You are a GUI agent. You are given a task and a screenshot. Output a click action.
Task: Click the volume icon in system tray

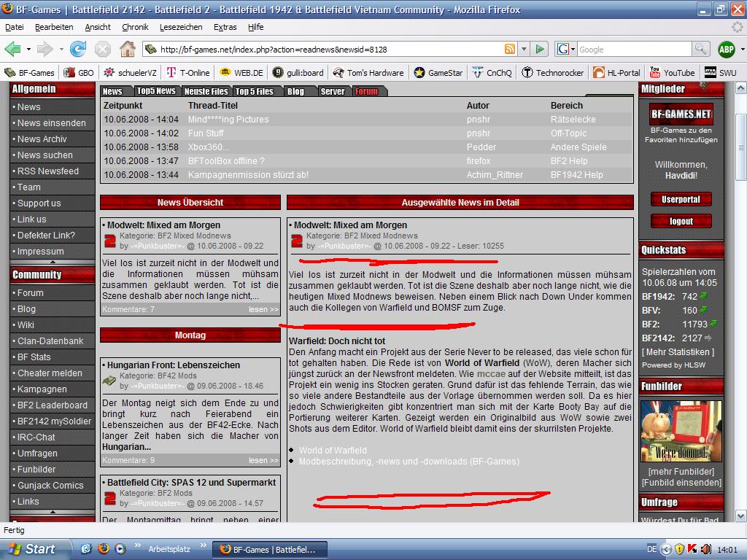[x=706, y=549]
